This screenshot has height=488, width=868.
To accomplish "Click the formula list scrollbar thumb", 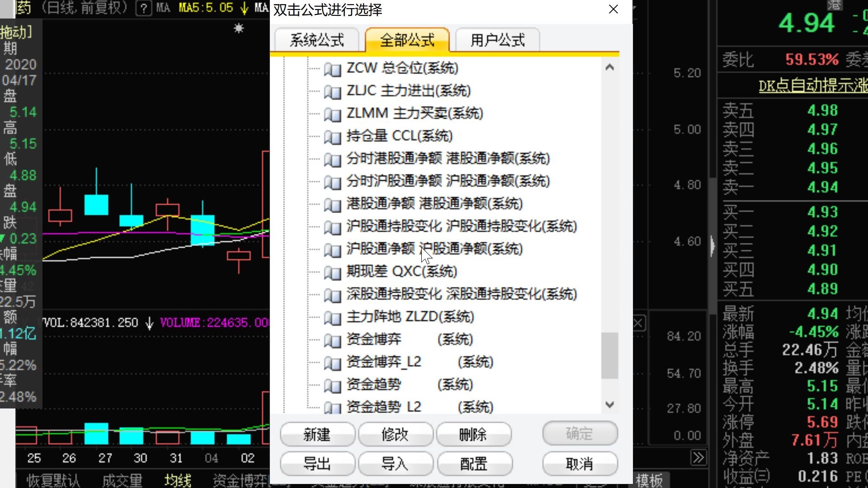I will click(609, 355).
